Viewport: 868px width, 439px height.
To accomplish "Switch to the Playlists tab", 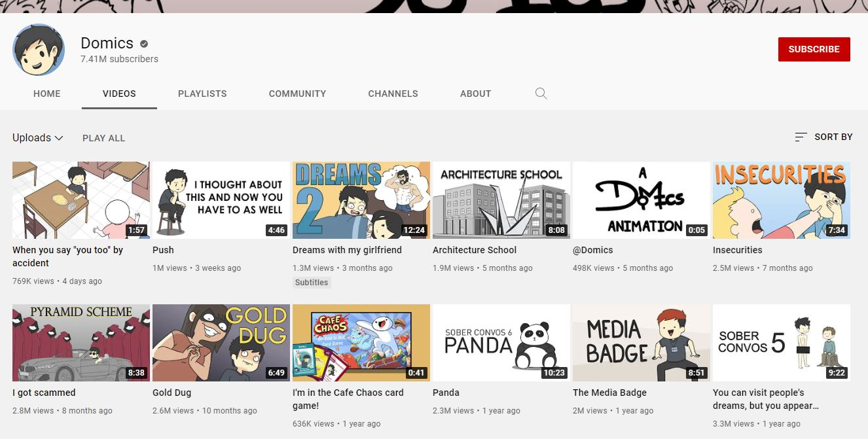I will 202,94.
